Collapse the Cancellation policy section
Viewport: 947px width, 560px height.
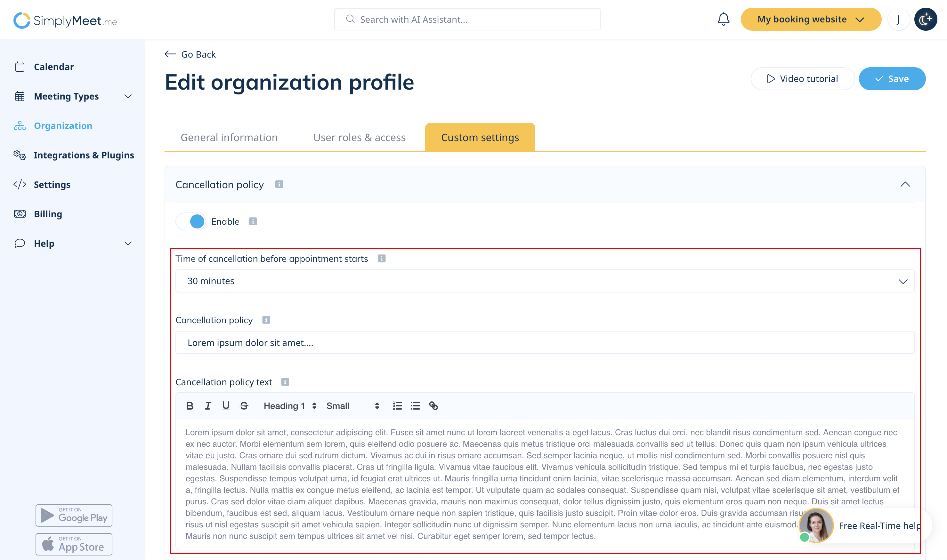pyautogui.click(x=905, y=185)
